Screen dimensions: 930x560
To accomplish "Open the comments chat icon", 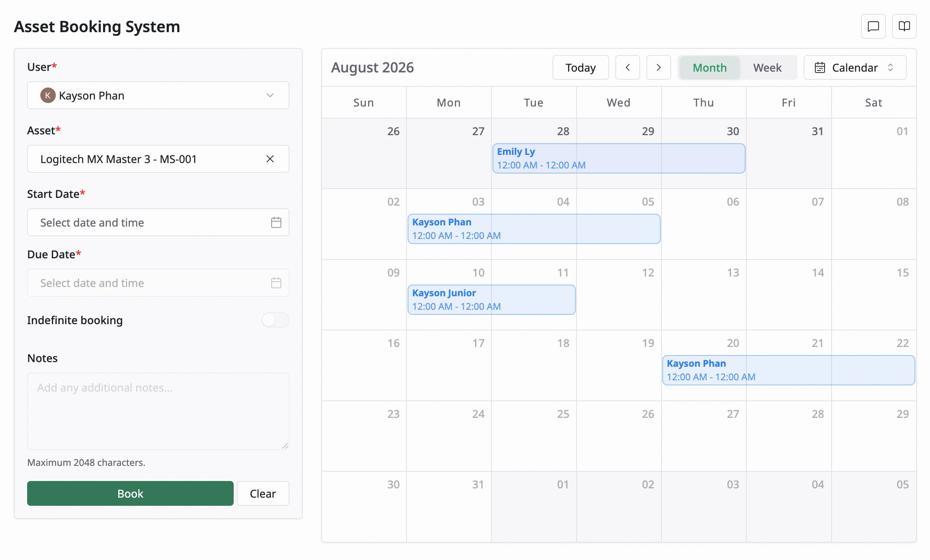I will click(873, 26).
